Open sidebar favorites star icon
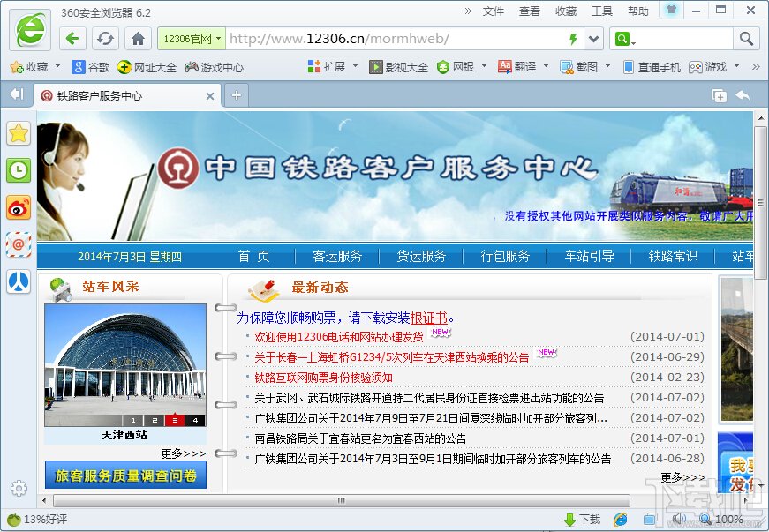The width and height of the screenshot is (769, 532). (x=19, y=133)
